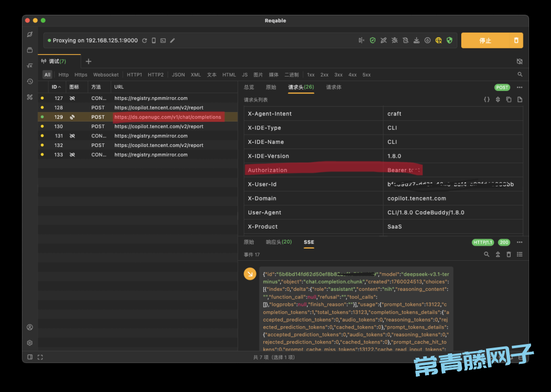Open settings gear in the left sidebar
The width and height of the screenshot is (551, 392).
click(30, 343)
